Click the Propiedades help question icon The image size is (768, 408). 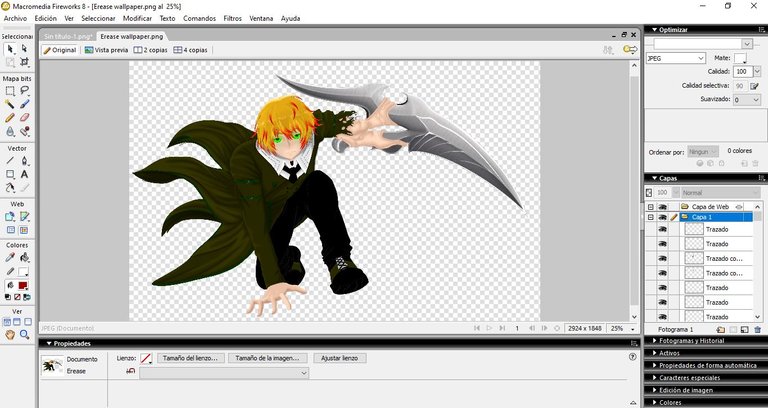632,357
